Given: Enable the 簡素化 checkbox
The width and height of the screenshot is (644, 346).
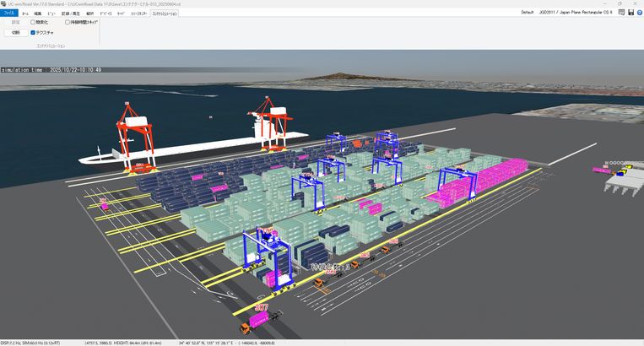Looking at the screenshot, I should tap(33, 22).
